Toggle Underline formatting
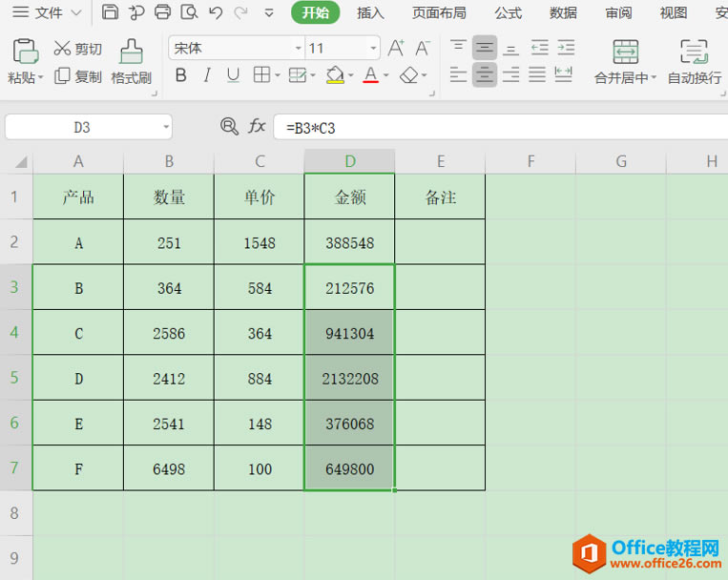This screenshot has height=580, width=728. (233, 74)
